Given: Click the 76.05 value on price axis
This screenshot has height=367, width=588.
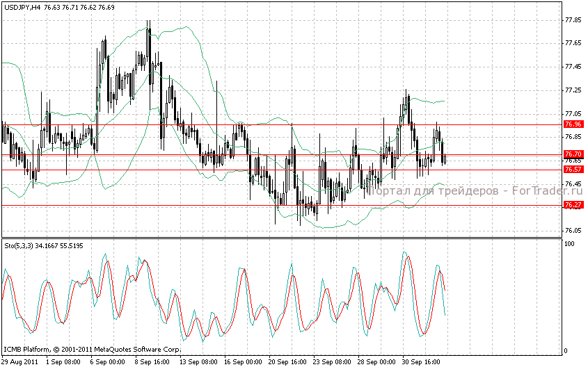Looking at the screenshot, I should point(573,231).
